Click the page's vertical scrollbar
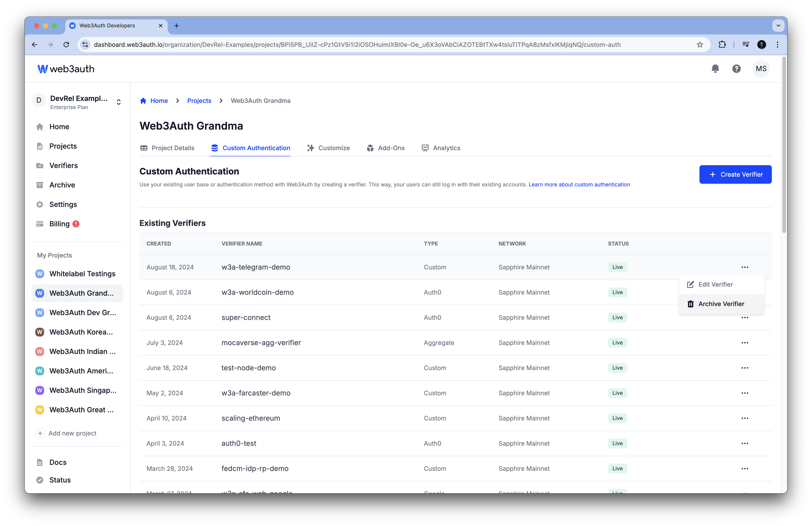The height and width of the screenshot is (526, 812). pyautogui.click(x=784, y=145)
